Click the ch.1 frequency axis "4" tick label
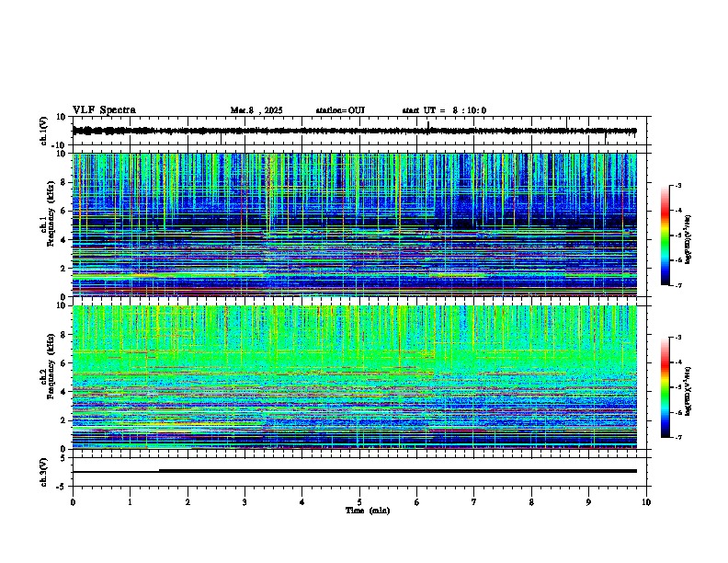728x563 pixels. point(63,240)
